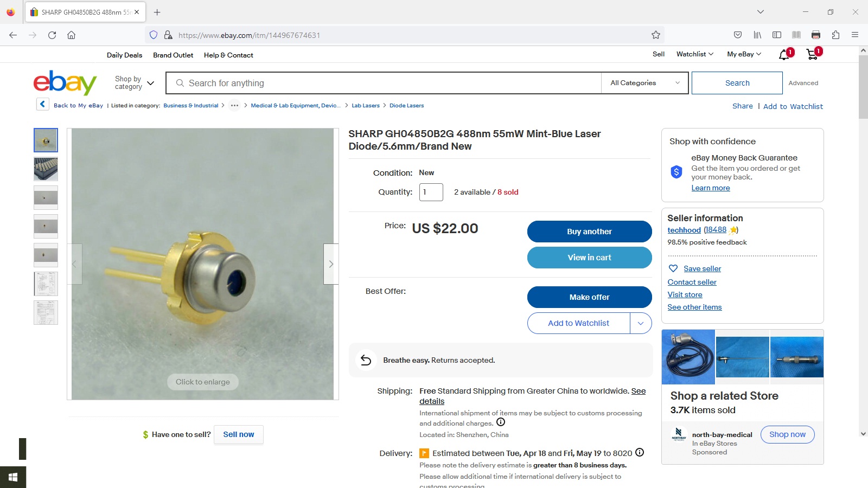Expand the My eBay menu

(x=744, y=54)
